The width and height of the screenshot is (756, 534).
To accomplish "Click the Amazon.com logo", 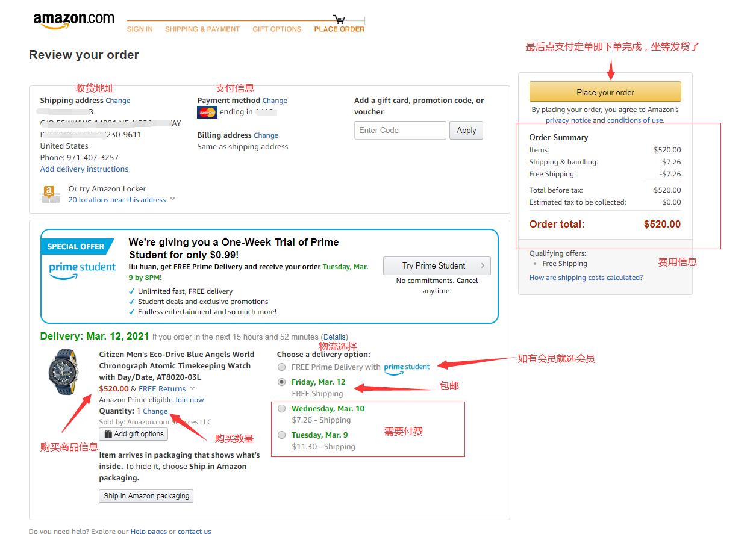I will (x=73, y=20).
